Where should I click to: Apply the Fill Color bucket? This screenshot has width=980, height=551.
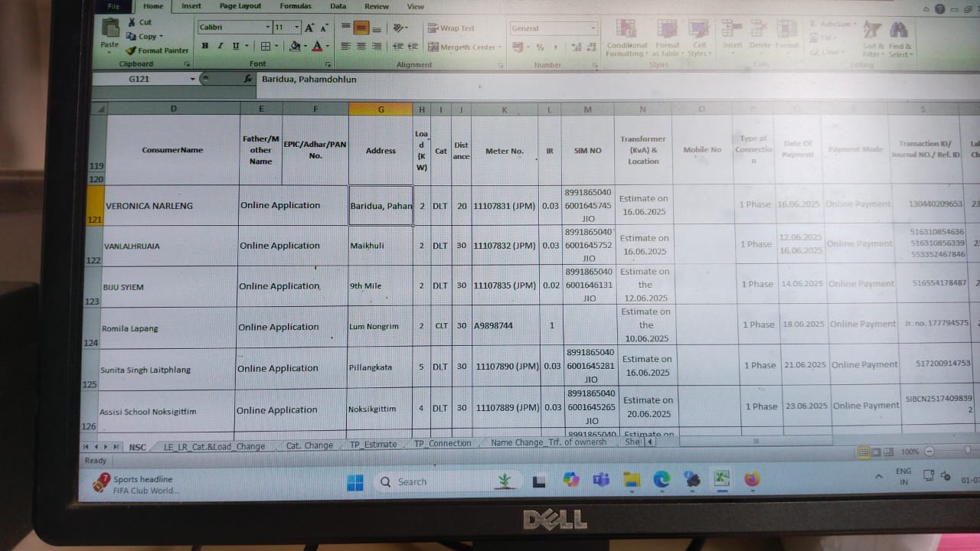(296, 46)
